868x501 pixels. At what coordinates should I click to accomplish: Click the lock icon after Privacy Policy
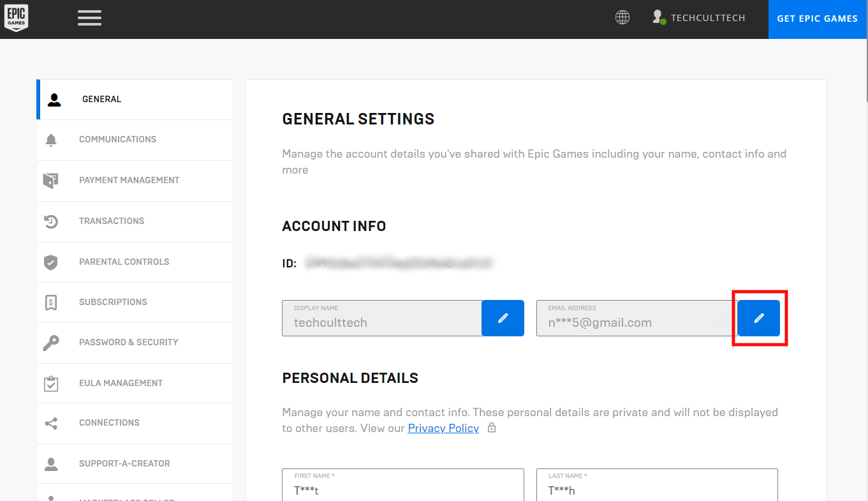492,428
